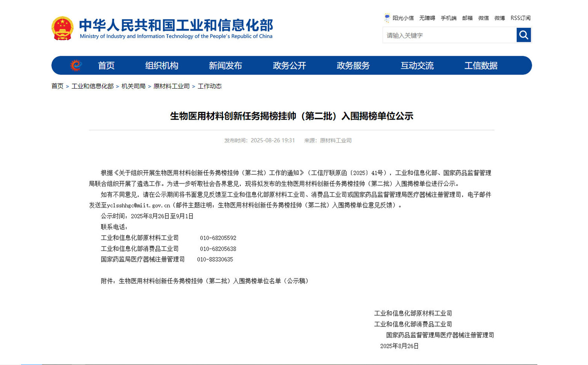This screenshot has height=365, width=588.
Task: Go to 机关司局 in the breadcrumb
Action: point(133,86)
